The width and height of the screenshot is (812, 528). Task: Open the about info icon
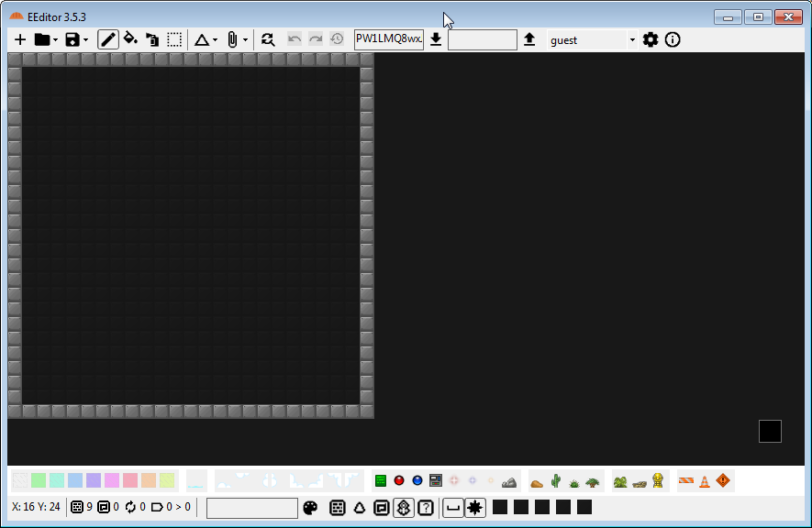point(673,39)
